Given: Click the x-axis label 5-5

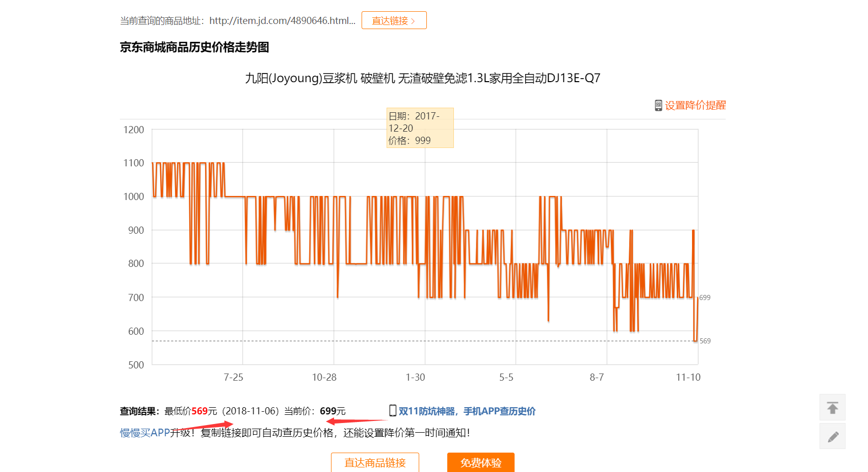Looking at the screenshot, I should [x=506, y=377].
